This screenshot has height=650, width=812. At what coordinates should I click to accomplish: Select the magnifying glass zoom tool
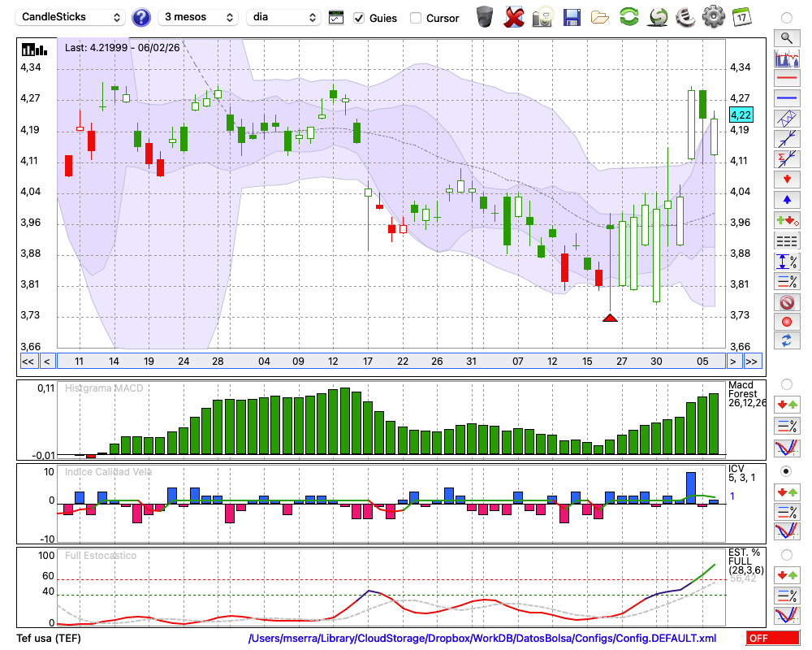point(786,37)
